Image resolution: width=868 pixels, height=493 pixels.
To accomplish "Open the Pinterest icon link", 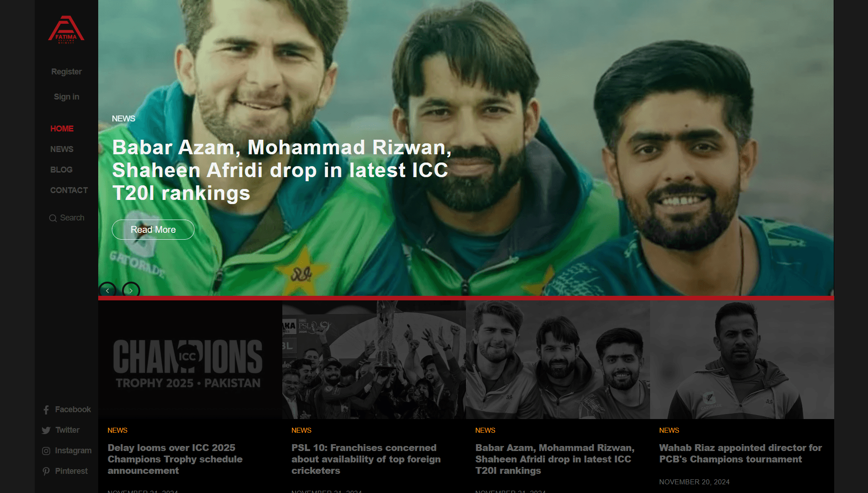I will 46,472.
